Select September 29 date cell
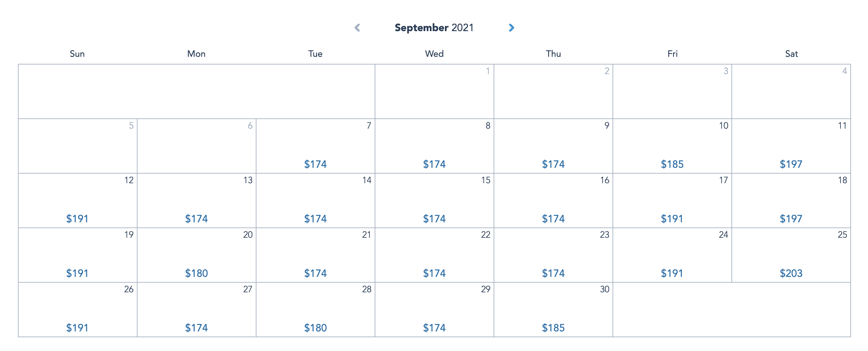 (x=434, y=310)
